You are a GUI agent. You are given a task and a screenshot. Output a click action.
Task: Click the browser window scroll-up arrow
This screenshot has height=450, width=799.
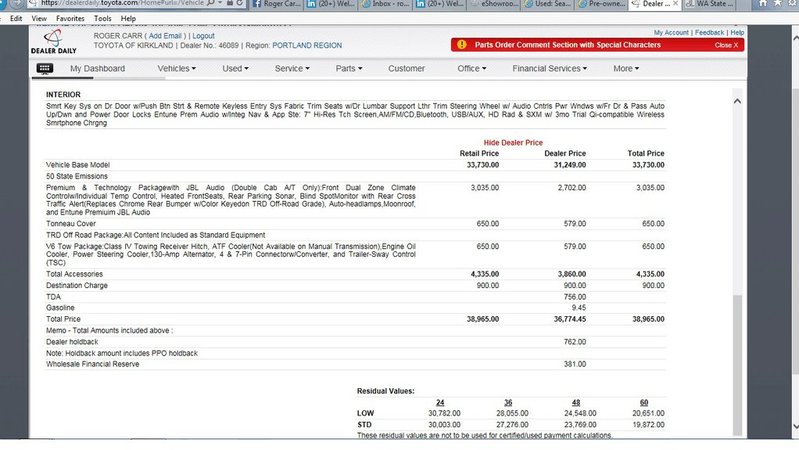(x=794, y=38)
